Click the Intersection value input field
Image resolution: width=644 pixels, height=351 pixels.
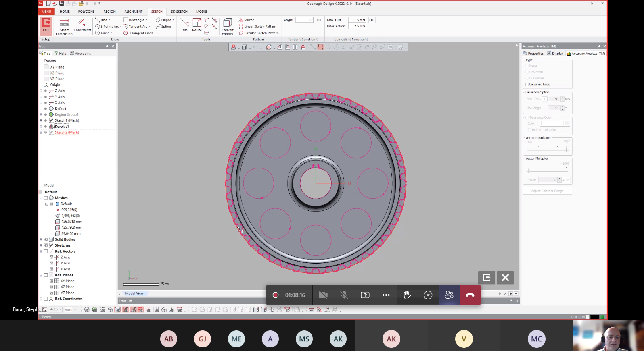point(357,27)
